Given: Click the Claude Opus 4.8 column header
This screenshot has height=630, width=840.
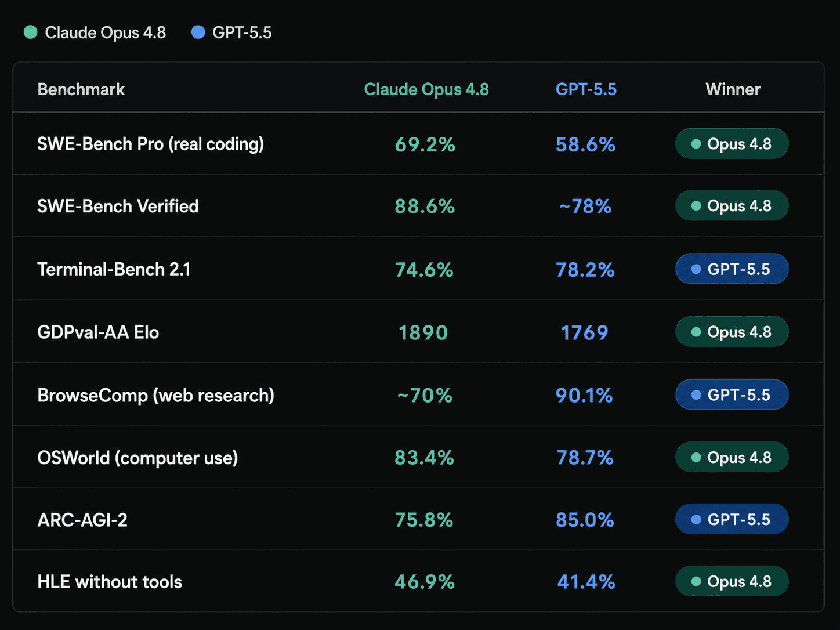Looking at the screenshot, I should coord(426,89).
